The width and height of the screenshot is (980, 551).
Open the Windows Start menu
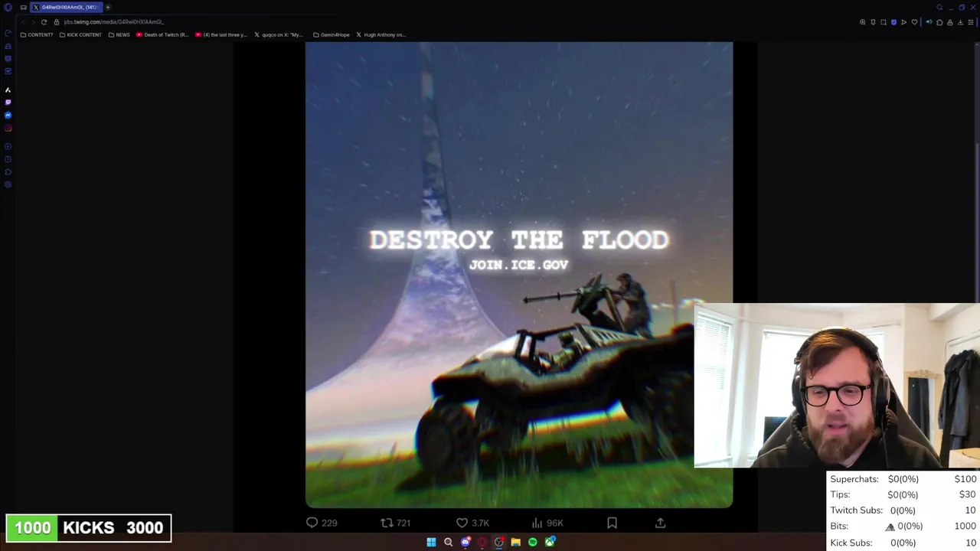[x=431, y=542]
